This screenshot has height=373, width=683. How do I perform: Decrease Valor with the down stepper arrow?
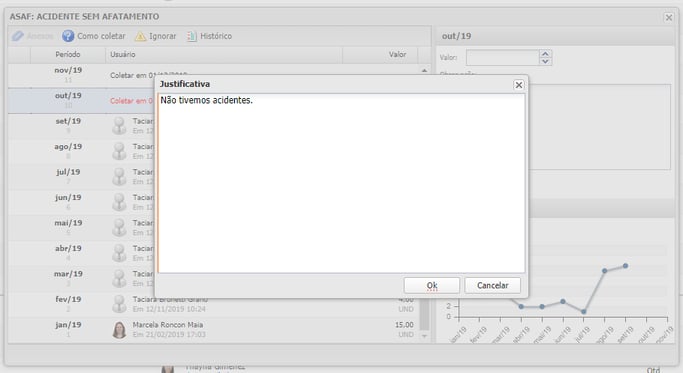pos(545,61)
